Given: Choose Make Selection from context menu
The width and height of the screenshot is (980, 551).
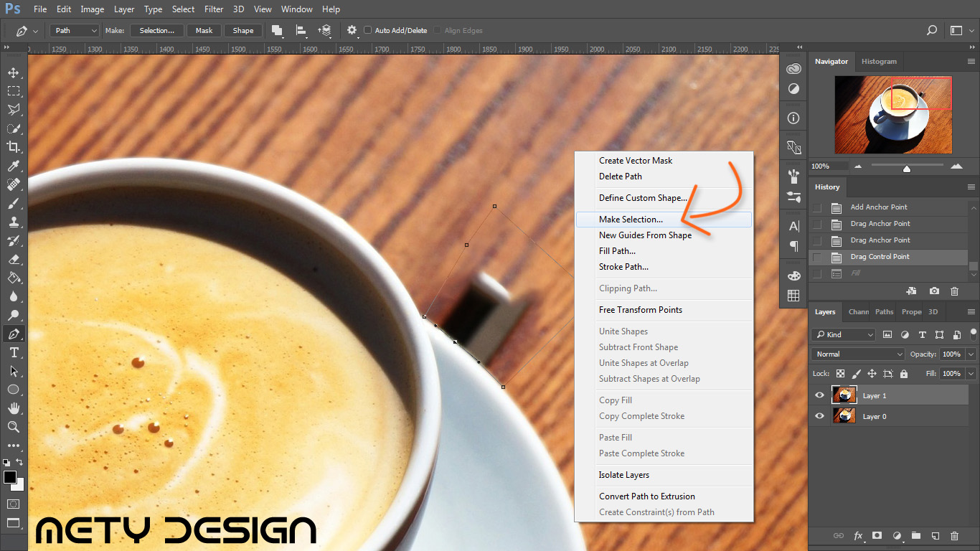Looking at the screenshot, I should [x=664, y=220].
